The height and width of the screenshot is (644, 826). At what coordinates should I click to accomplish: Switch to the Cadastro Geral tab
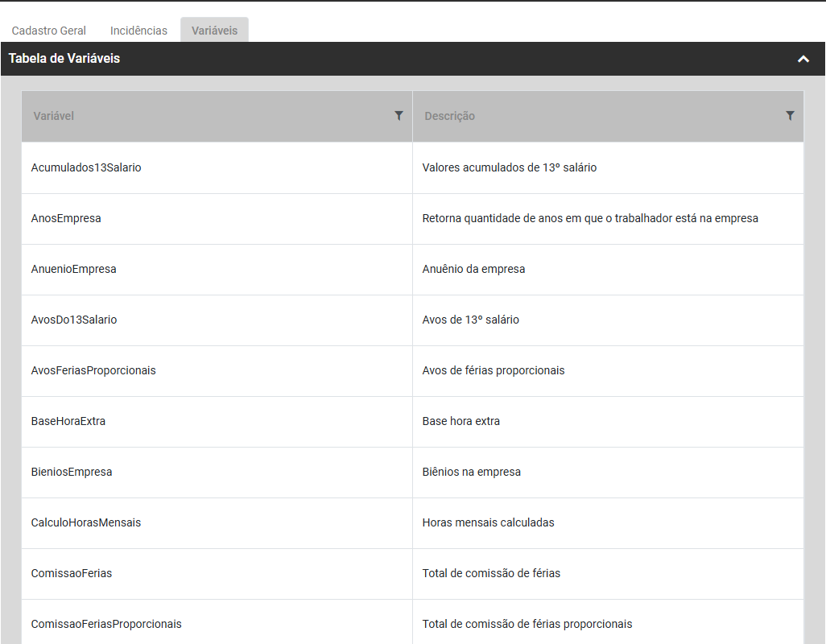pos(49,31)
